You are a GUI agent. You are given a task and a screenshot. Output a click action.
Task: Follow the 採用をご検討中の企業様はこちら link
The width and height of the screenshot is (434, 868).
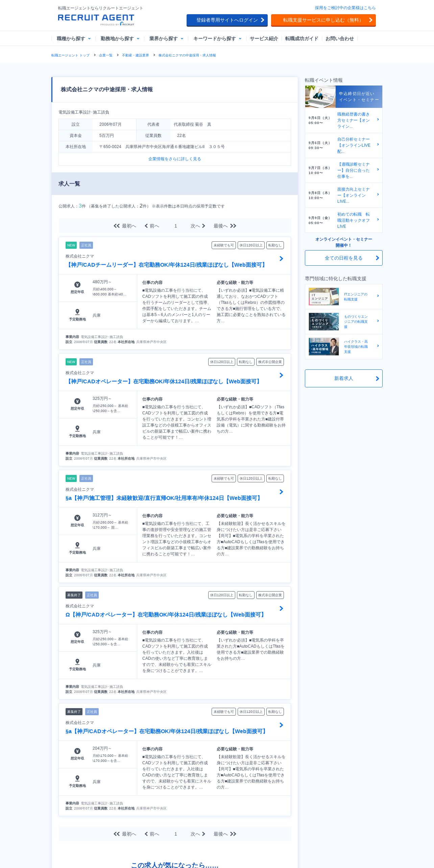pos(345,8)
